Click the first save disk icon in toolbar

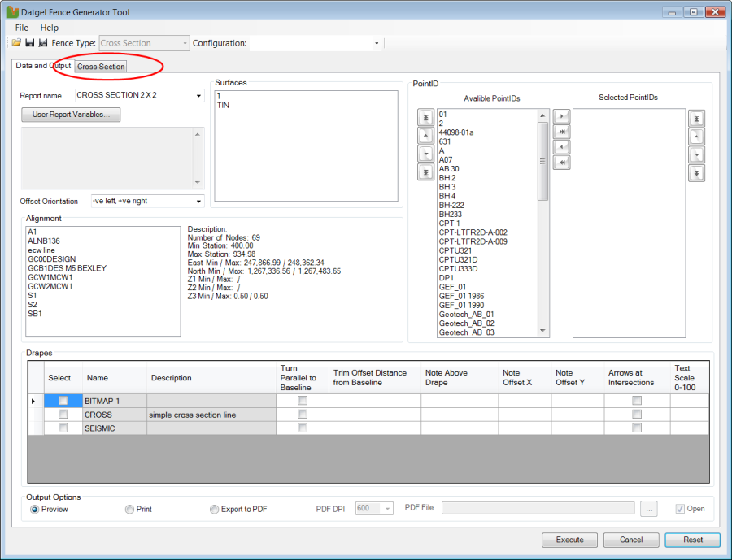(29, 43)
